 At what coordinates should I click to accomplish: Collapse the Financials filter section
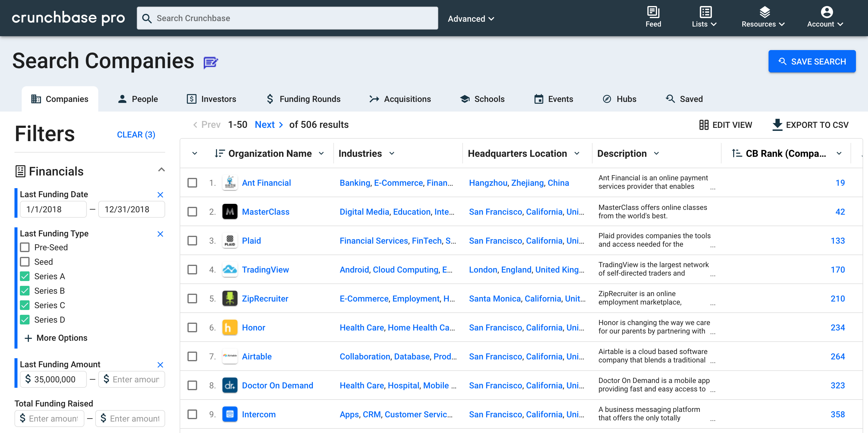point(162,170)
